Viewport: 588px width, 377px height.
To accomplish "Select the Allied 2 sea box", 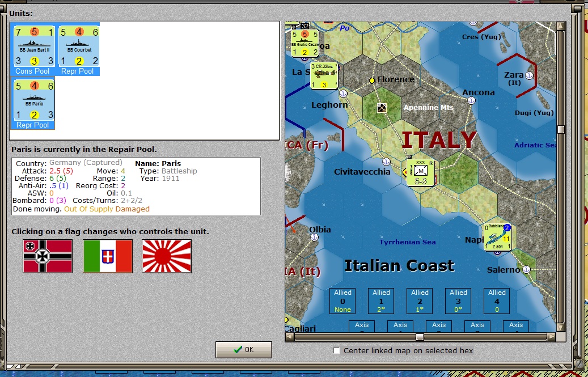I will click(420, 301).
